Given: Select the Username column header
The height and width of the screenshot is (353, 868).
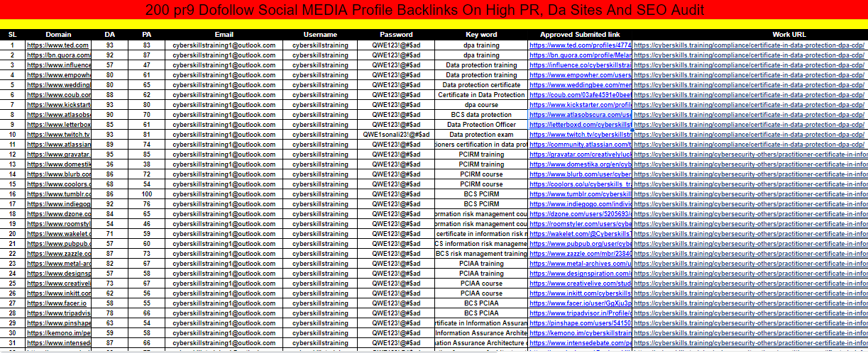Looking at the screenshot, I should pos(320,34).
